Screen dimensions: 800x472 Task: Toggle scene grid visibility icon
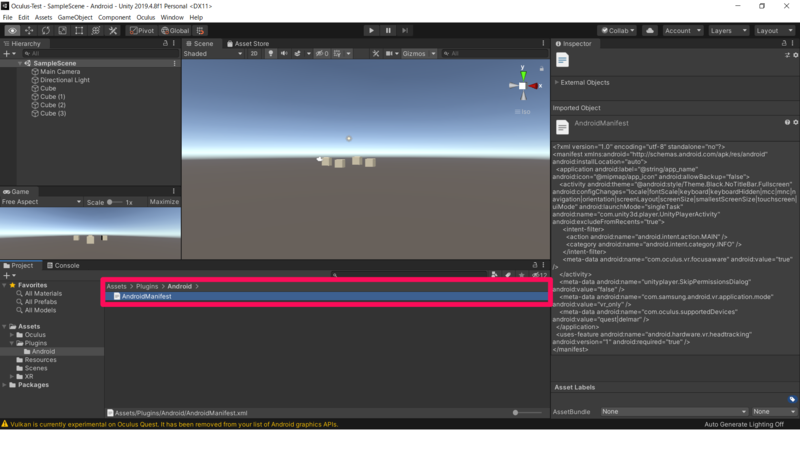click(x=337, y=54)
